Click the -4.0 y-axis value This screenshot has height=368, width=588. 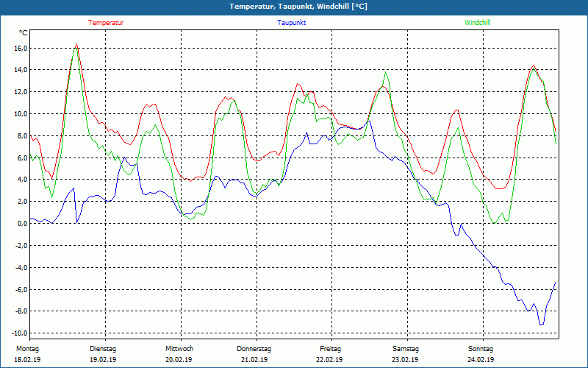coord(21,268)
